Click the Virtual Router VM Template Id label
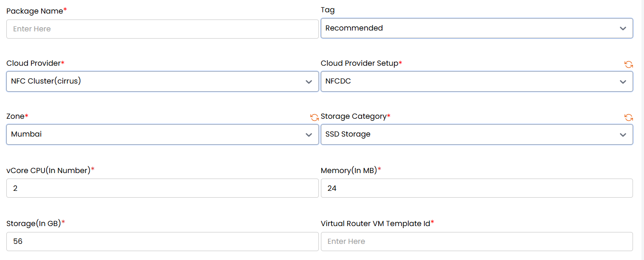644x260 pixels. click(376, 224)
